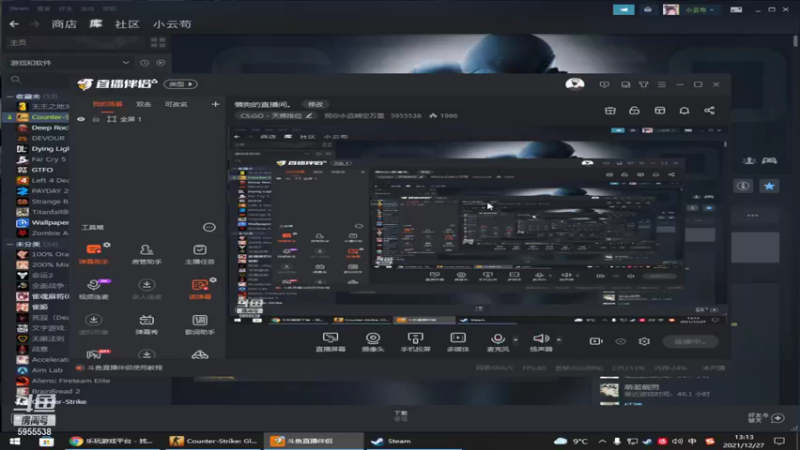Show hidden system tray icons arrow
The height and width of the screenshot is (450, 800).
pos(603,441)
